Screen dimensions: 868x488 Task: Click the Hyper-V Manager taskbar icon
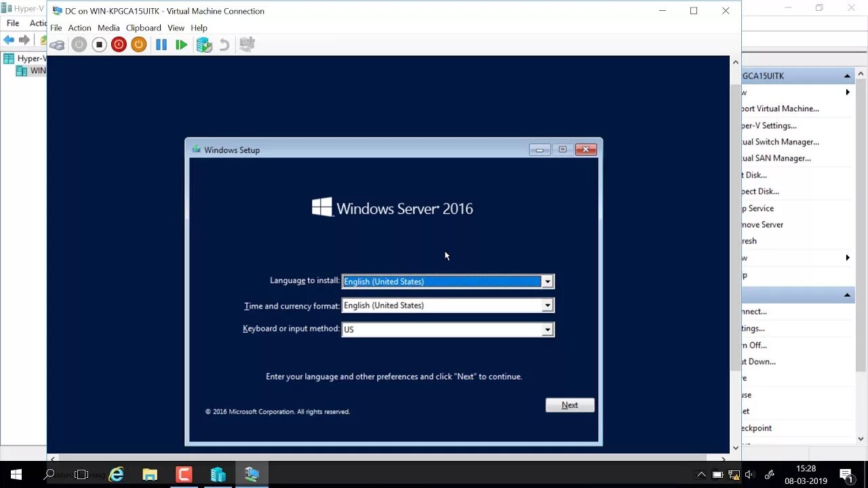218,474
